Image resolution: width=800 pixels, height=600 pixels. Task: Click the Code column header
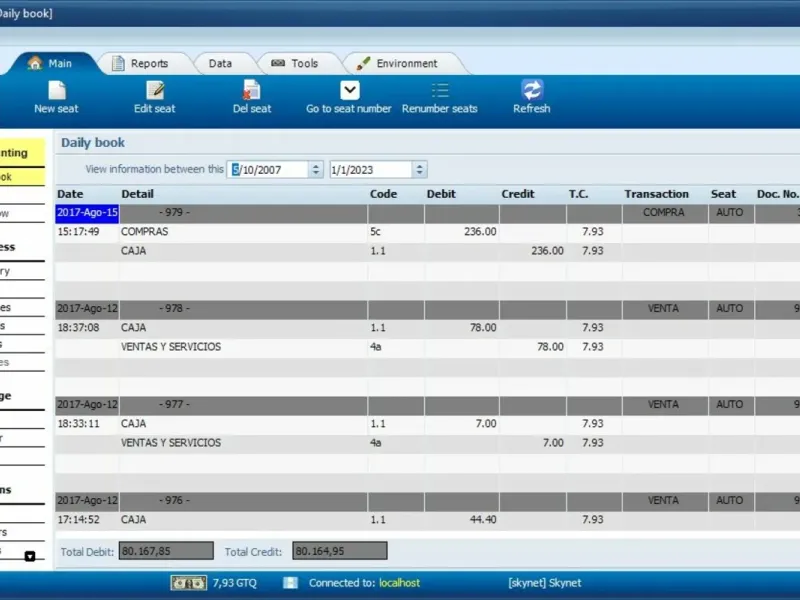pyautogui.click(x=383, y=194)
